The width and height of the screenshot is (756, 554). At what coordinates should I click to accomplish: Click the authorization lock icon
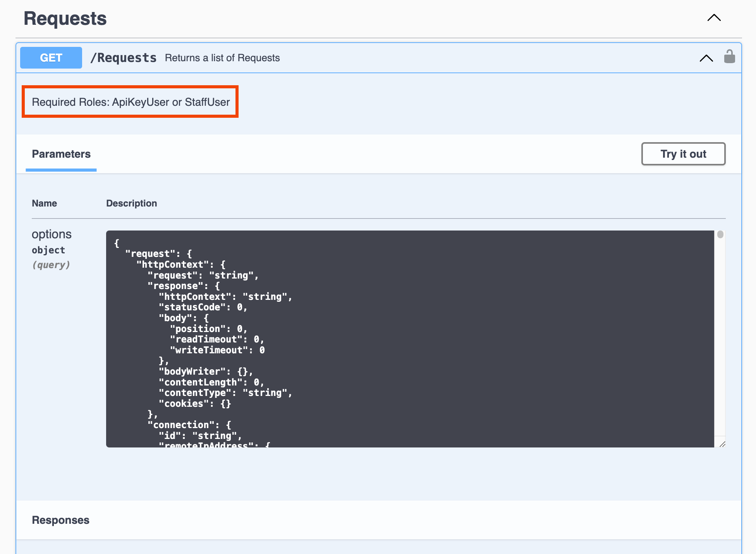(x=729, y=57)
